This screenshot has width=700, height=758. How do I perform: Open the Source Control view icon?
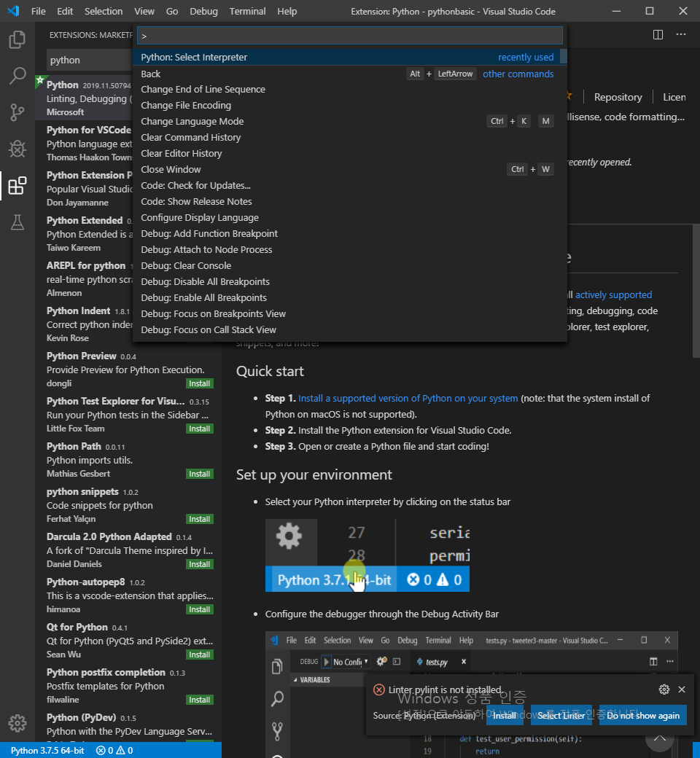(17, 112)
